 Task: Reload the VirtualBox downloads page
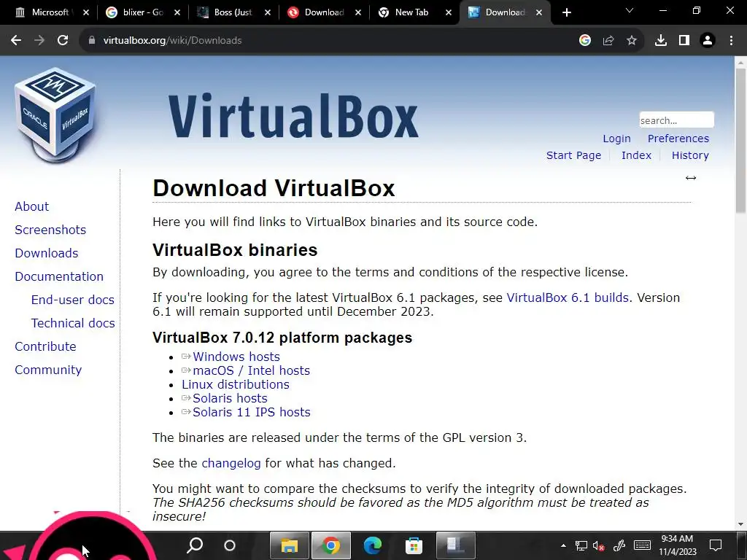point(63,41)
